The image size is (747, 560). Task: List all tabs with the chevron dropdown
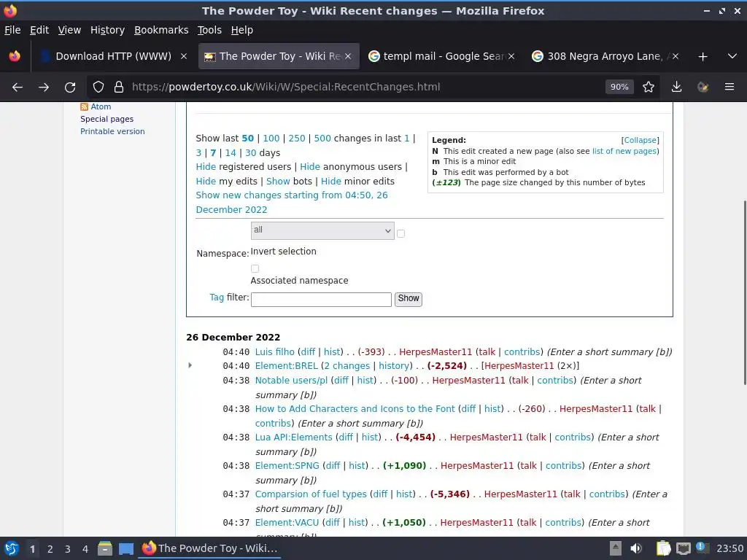[732, 56]
